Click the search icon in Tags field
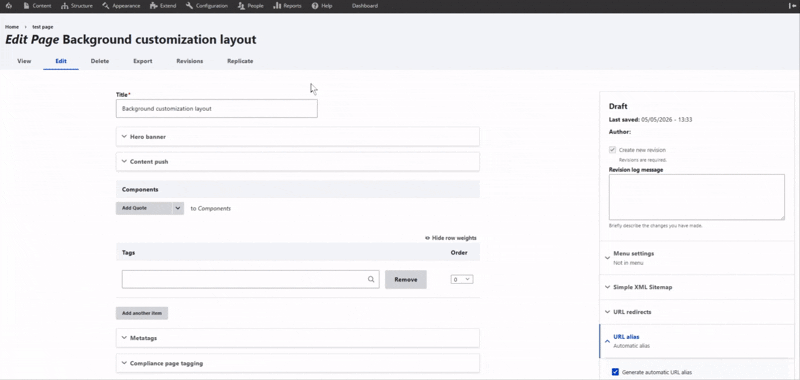This screenshot has height=380, width=800. pos(371,280)
